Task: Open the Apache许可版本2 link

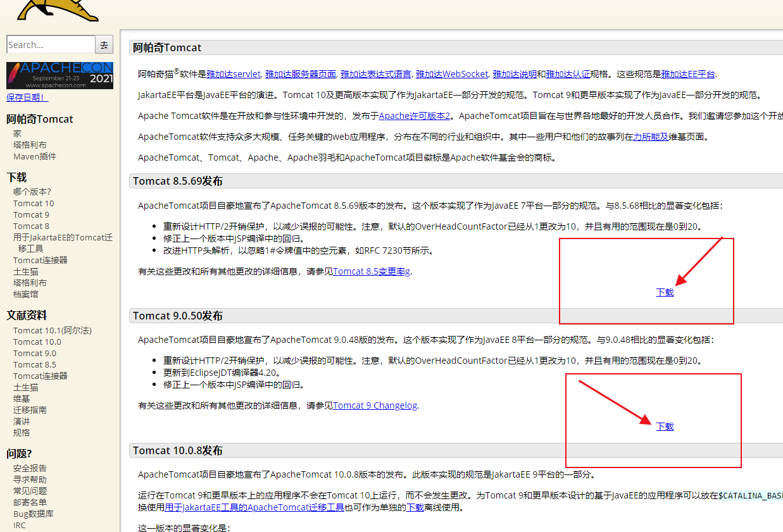Action: 414,116
